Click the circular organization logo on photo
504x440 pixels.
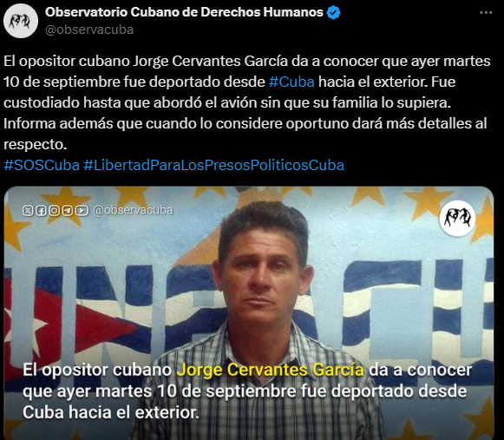coord(457,219)
